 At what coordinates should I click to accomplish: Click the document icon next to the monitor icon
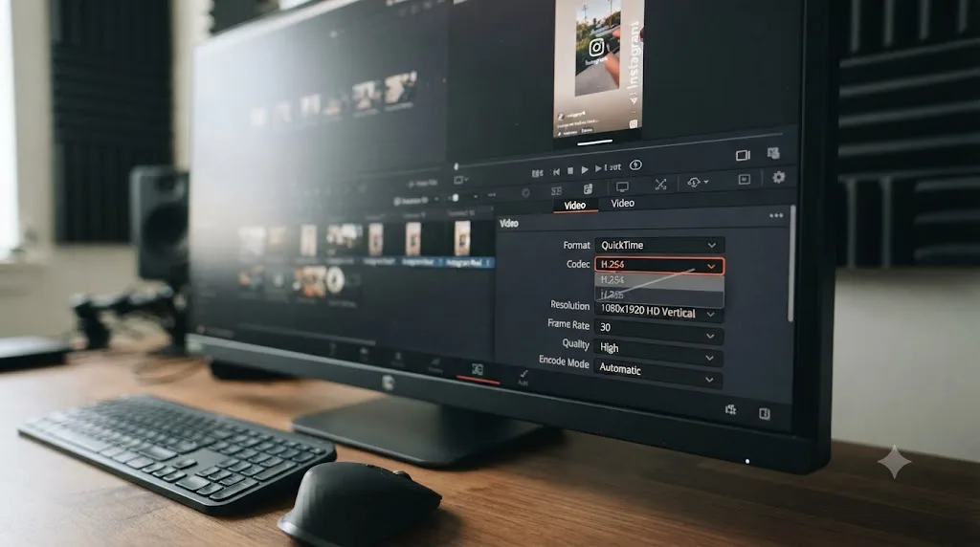click(x=589, y=188)
